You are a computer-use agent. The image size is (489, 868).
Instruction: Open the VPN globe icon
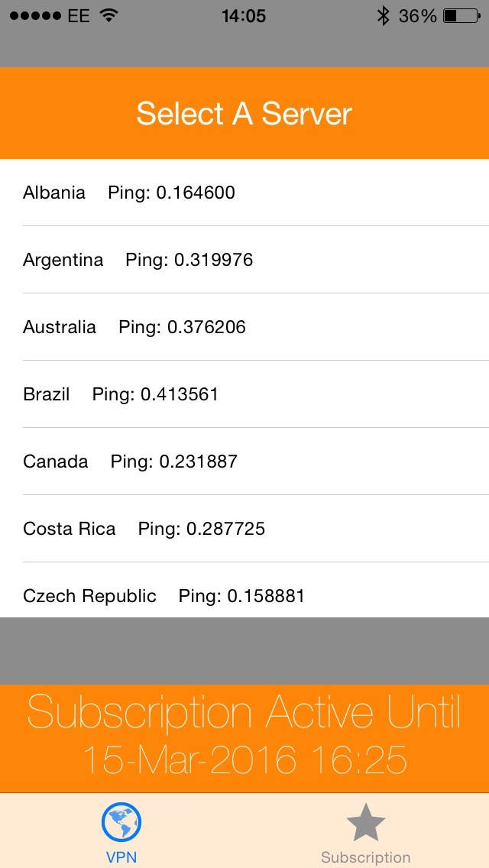pos(121,822)
